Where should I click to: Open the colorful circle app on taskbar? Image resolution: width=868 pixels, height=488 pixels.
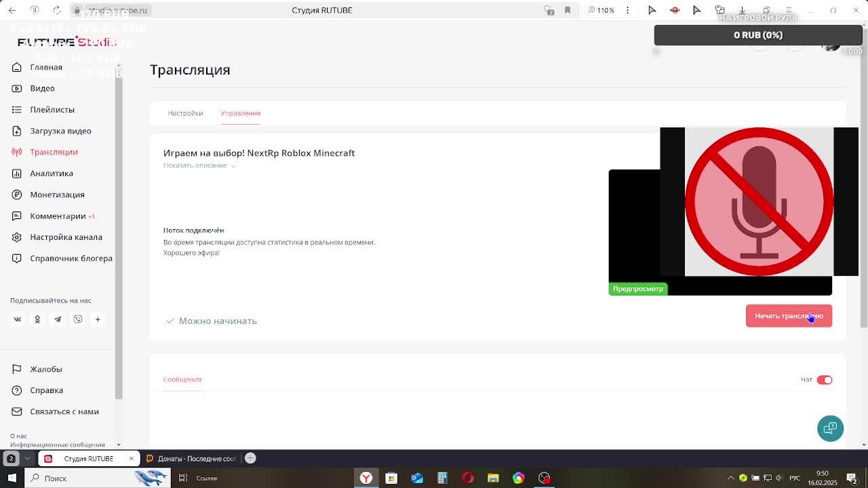[x=519, y=478]
